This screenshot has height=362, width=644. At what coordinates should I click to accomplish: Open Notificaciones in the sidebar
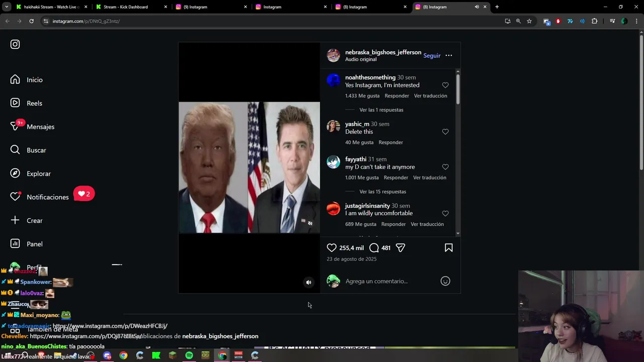pos(40,197)
